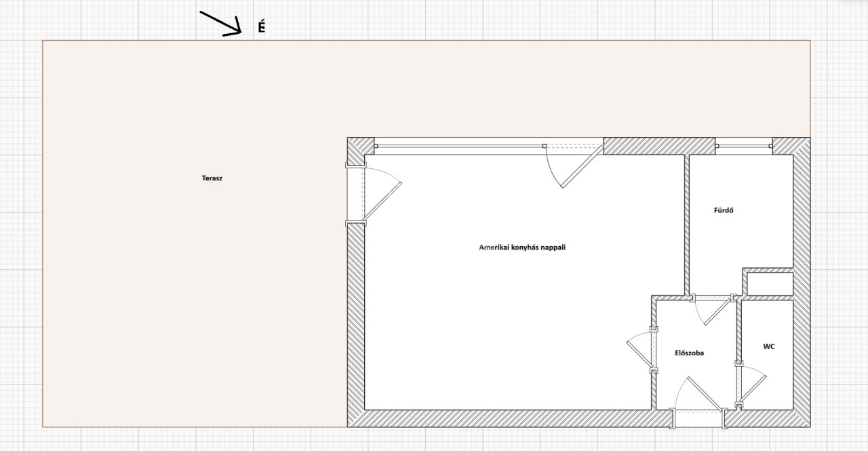Click the hatched bottom wall of living room
Screen dimensions: 868x451
tap(509, 418)
